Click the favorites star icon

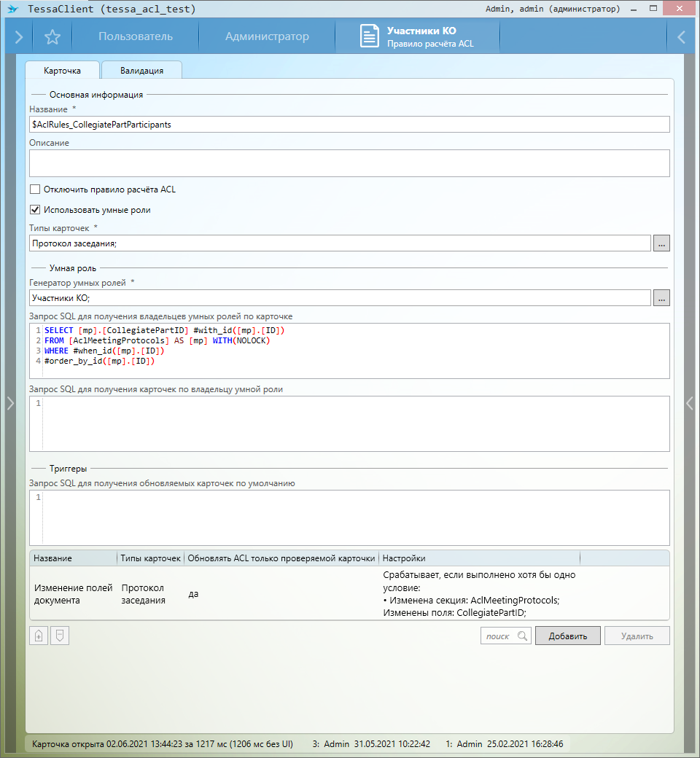(52, 37)
